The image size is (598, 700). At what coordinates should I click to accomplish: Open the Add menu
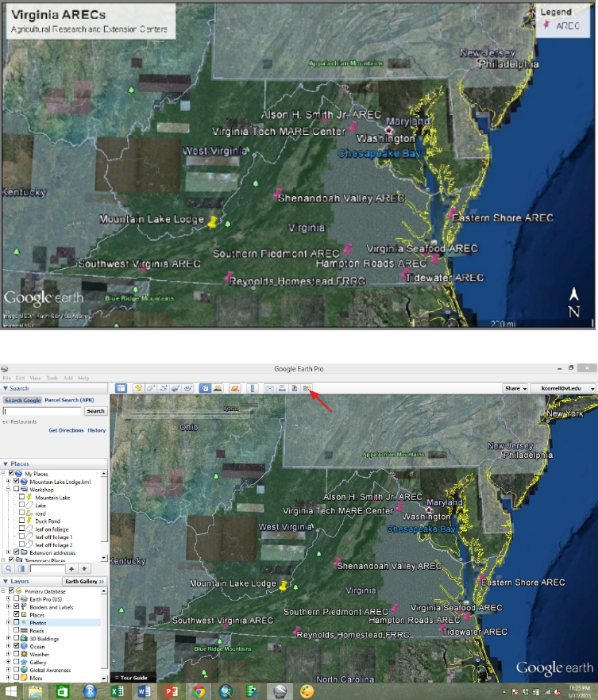coord(68,378)
